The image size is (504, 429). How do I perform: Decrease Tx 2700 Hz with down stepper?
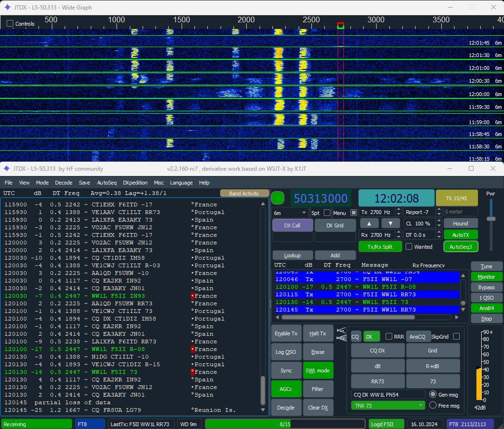point(398,214)
